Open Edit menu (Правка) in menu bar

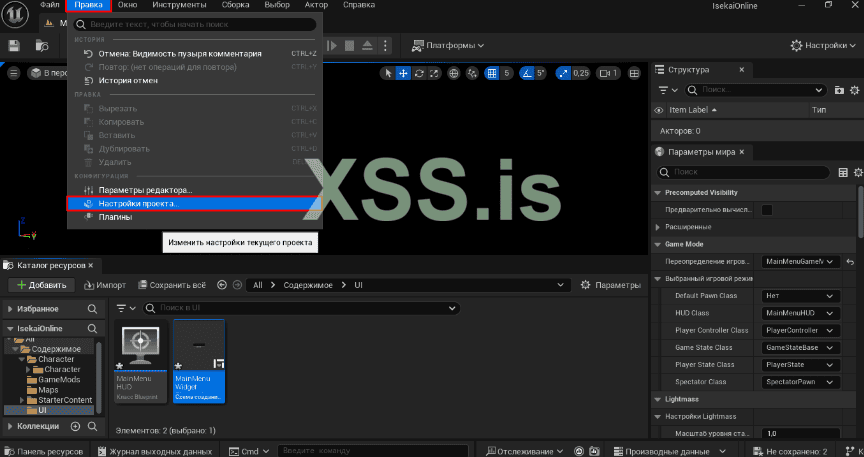[x=88, y=5]
